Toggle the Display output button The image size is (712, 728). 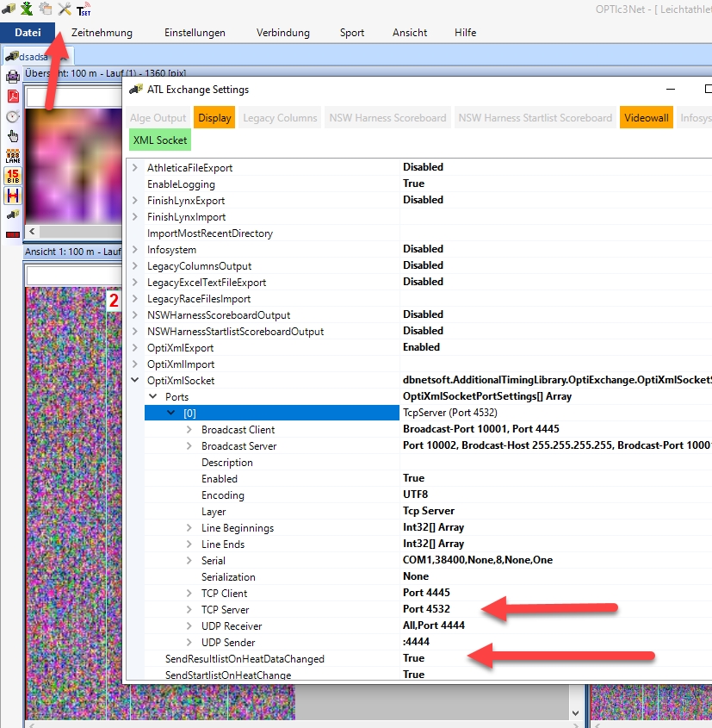(x=214, y=118)
